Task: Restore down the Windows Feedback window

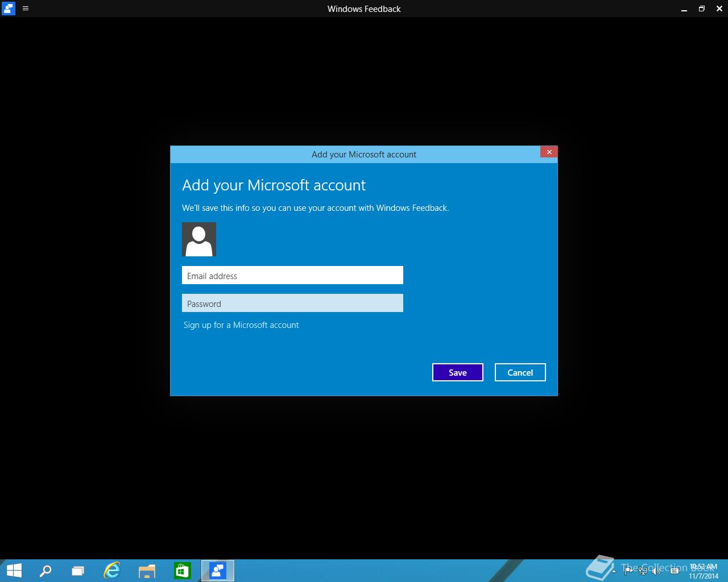Action: pos(701,9)
